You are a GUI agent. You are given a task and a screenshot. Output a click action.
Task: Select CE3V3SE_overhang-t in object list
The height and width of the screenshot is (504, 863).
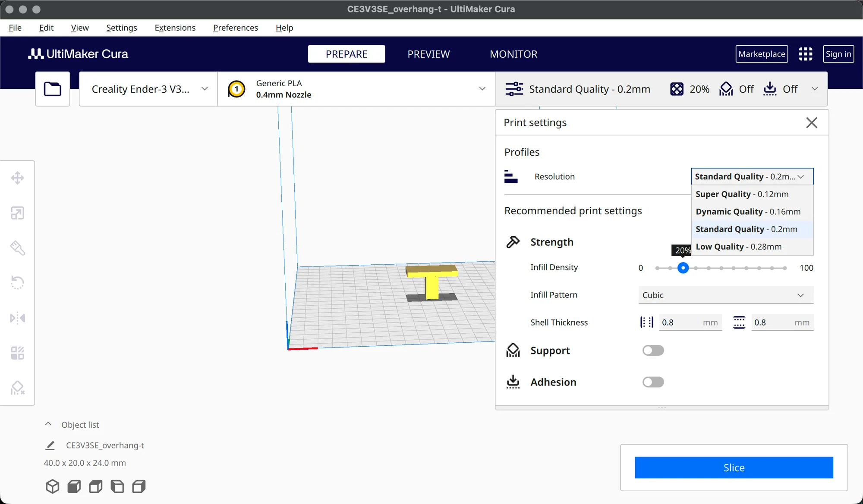(105, 445)
